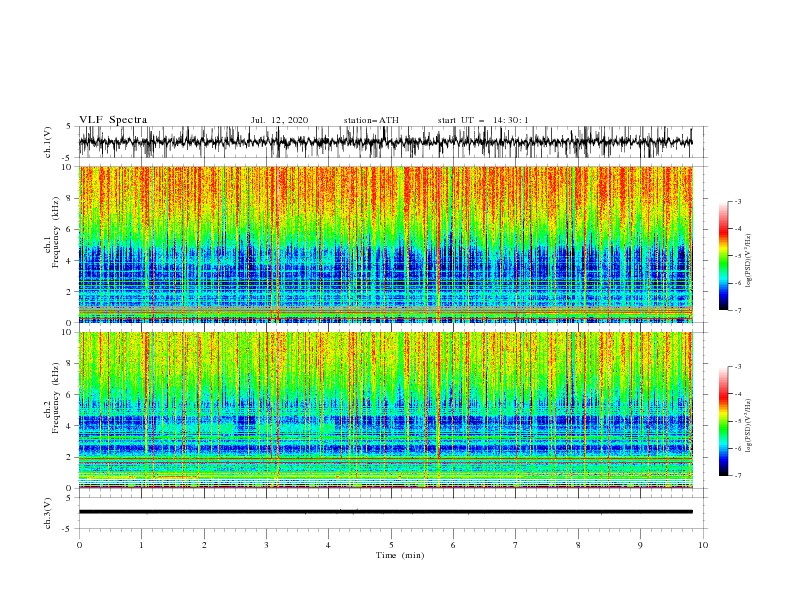Click time axis tick label "8"
Screen dimensions: 792x612
coord(578,545)
